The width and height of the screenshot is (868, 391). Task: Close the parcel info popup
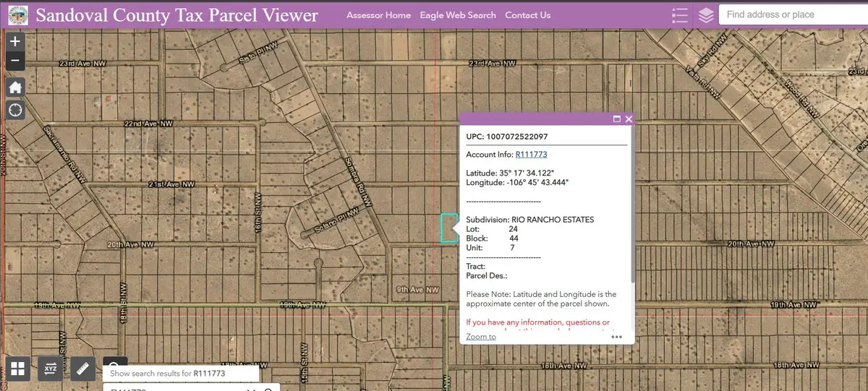[629, 119]
